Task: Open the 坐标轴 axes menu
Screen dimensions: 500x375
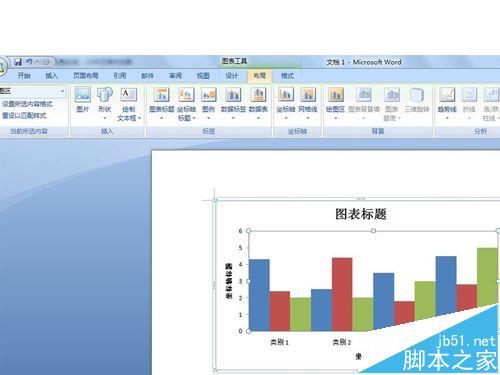Action: (x=286, y=103)
